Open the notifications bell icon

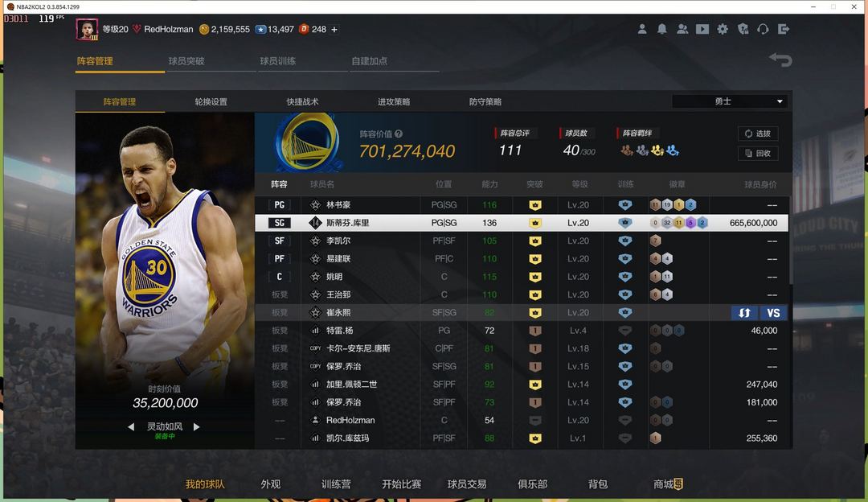pos(661,29)
